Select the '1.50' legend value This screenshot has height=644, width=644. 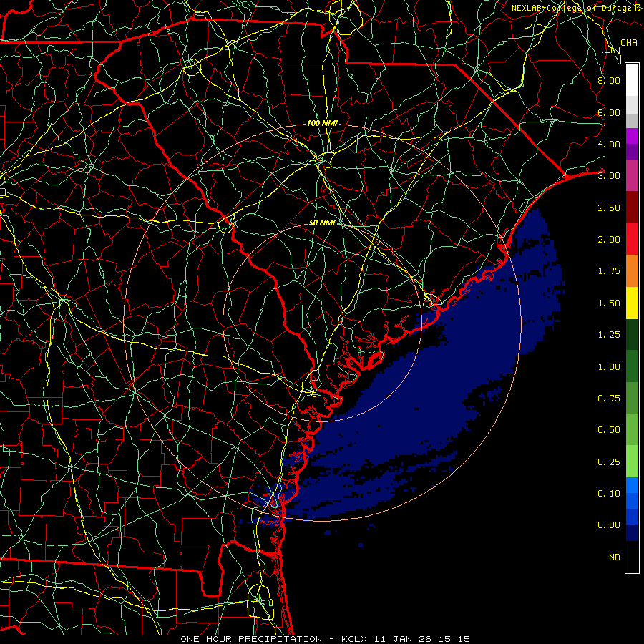(x=609, y=303)
